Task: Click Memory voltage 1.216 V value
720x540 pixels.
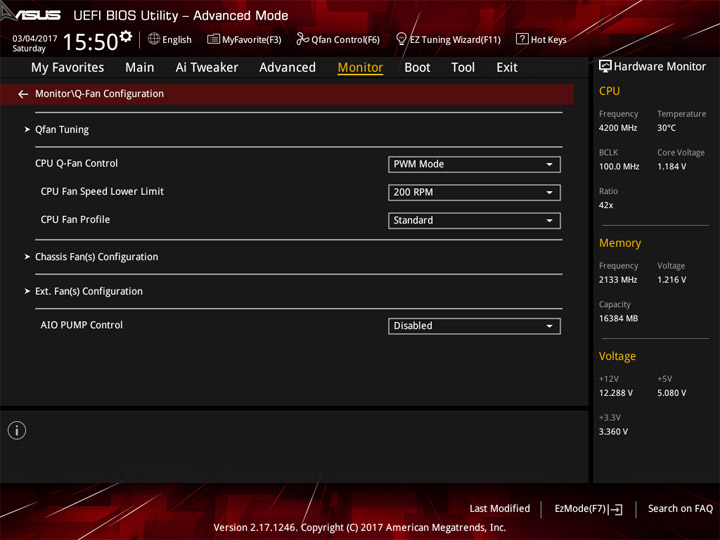Action: 671,280
